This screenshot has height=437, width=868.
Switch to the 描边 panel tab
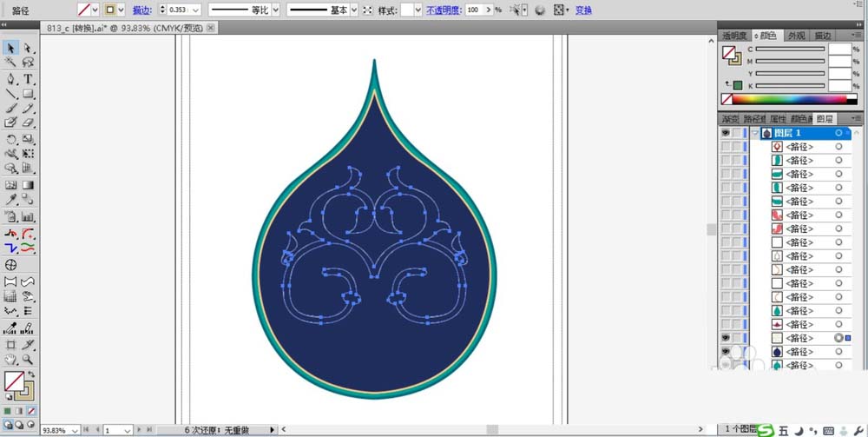click(822, 36)
